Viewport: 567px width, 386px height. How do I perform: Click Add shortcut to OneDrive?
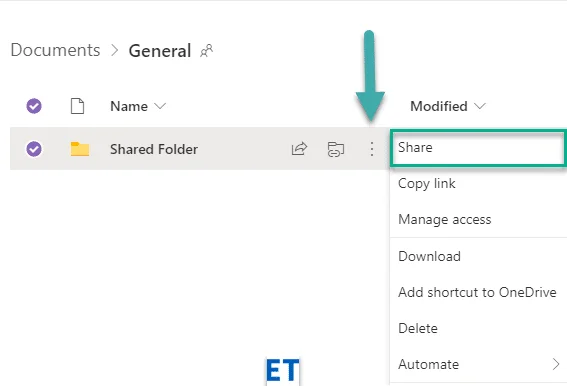(x=478, y=292)
